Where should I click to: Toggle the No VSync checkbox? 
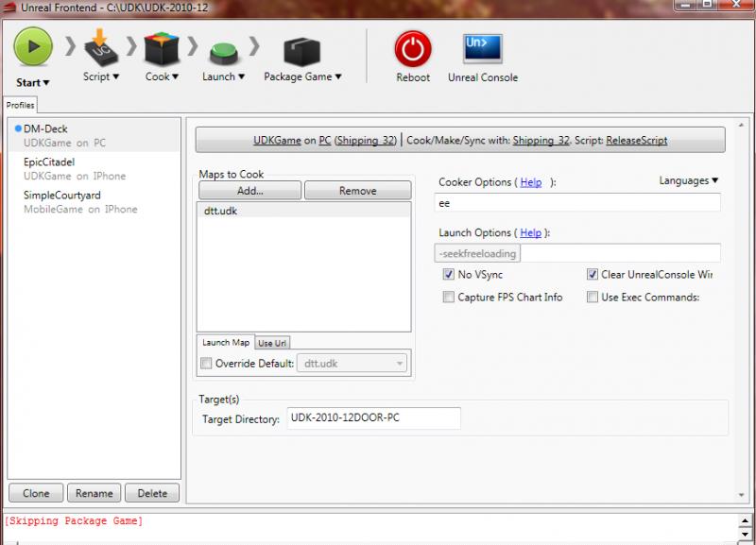tap(448, 274)
